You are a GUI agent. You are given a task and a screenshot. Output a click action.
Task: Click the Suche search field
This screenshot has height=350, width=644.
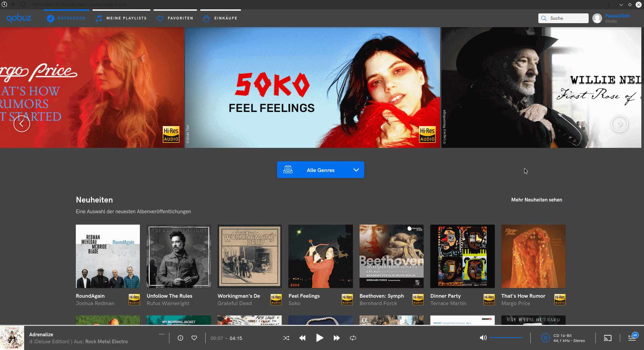tap(563, 18)
